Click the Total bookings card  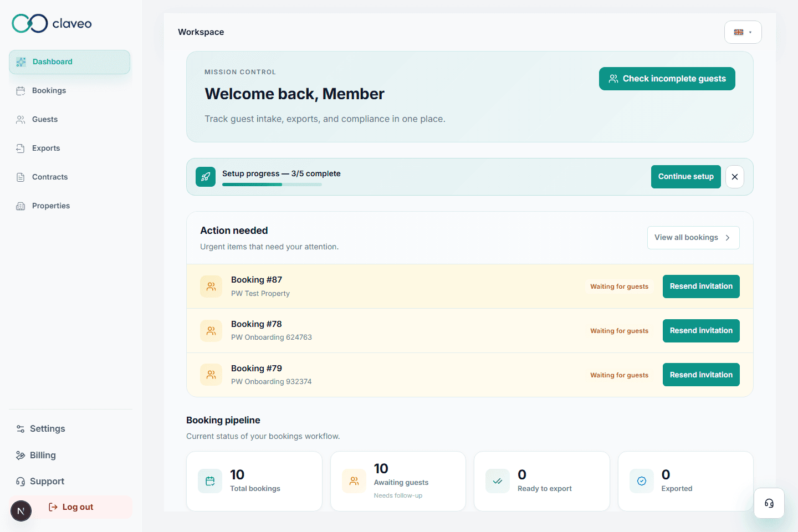[x=254, y=481]
